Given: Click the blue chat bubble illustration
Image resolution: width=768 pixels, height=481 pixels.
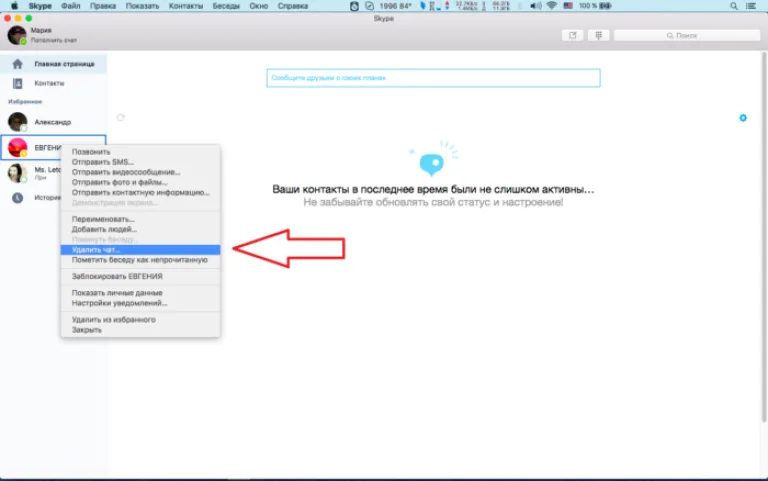Looking at the screenshot, I should 432,164.
